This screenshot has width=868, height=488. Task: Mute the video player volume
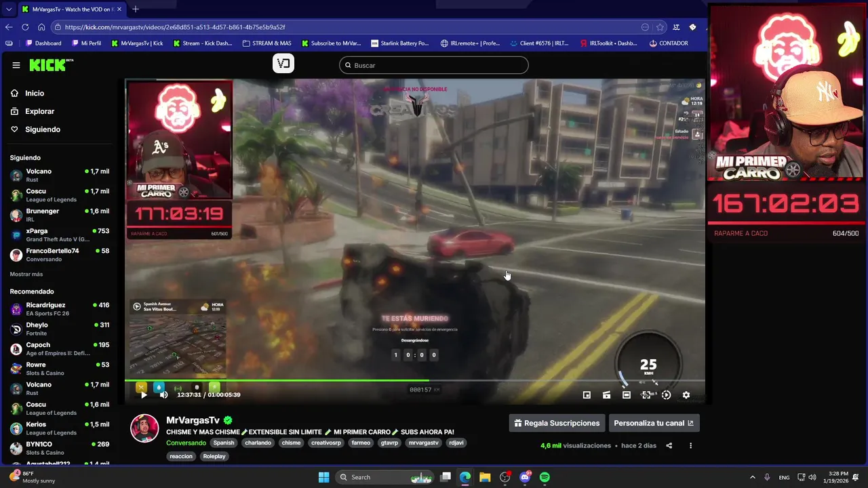click(x=163, y=395)
